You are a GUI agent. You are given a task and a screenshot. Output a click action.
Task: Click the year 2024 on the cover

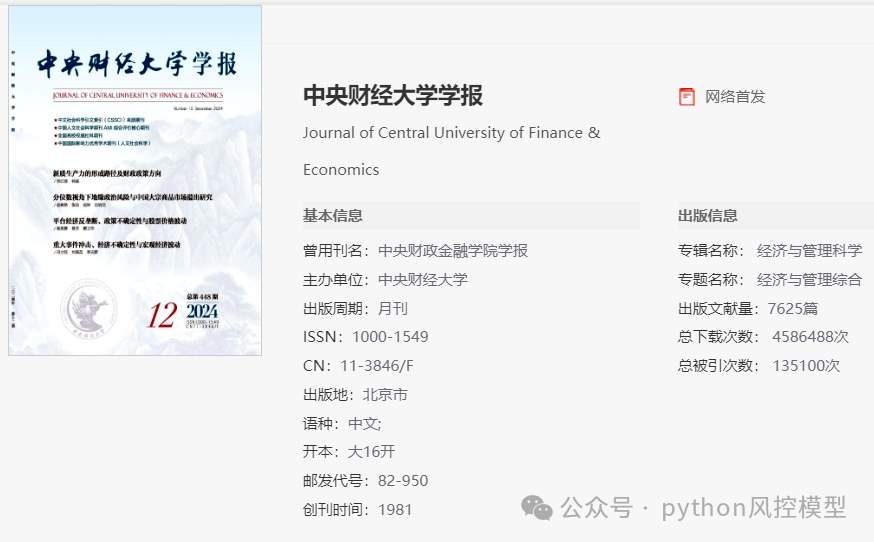click(202, 311)
